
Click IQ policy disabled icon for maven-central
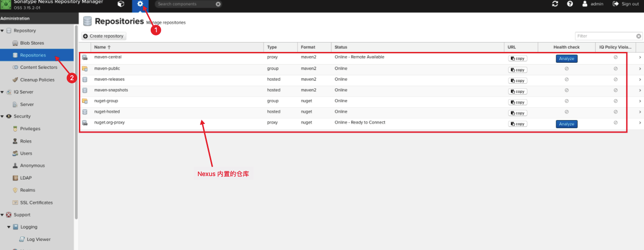pos(615,57)
